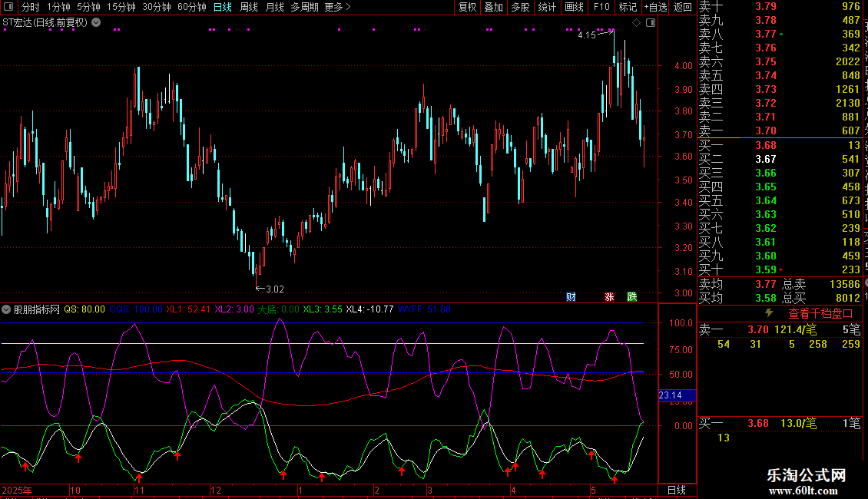Expand the 更多 periods menu

click(x=338, y=7)
